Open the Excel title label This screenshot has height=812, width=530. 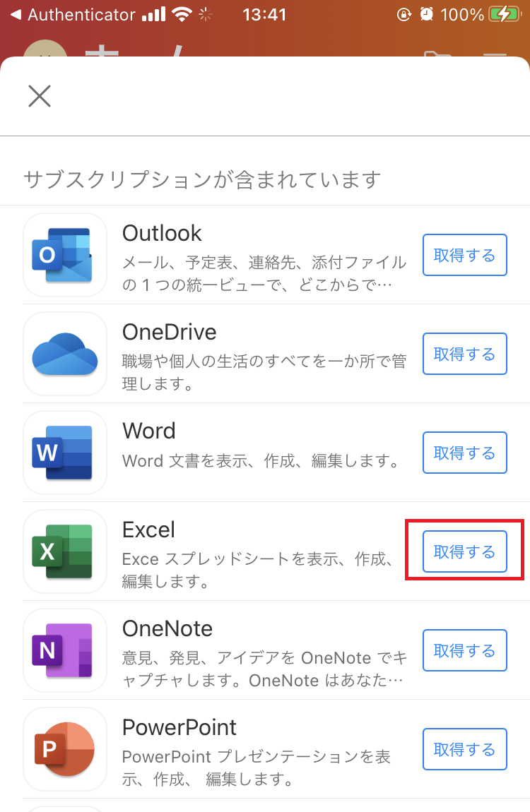(x=148, y=530)
